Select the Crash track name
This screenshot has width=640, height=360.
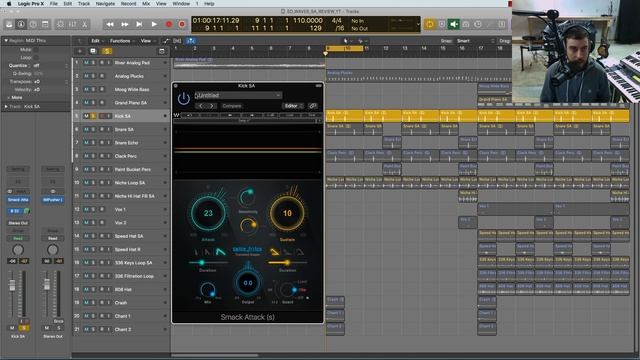point(121,302)
